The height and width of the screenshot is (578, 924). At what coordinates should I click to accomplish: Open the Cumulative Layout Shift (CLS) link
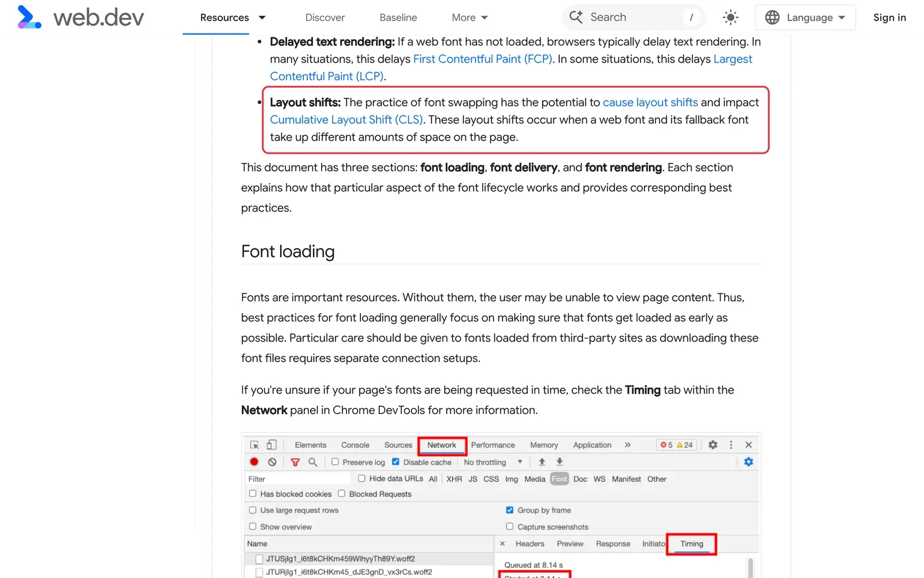(x=346, y=120)
